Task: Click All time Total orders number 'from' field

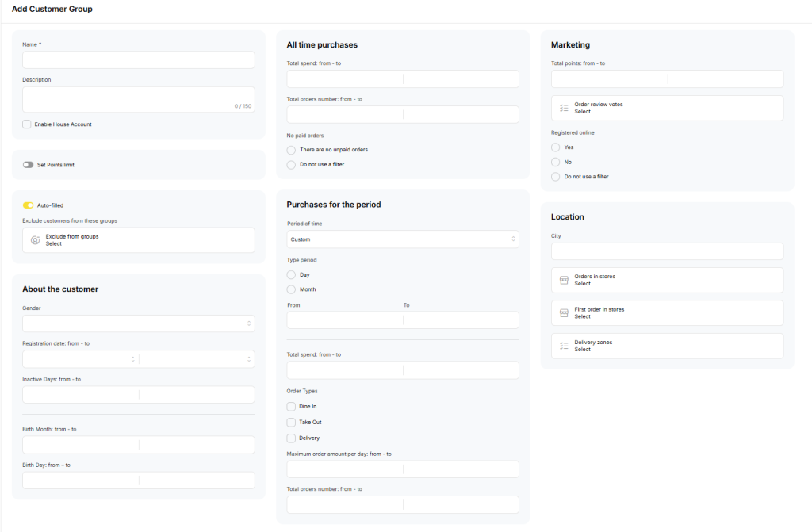Action: click(x=345, y=114)
